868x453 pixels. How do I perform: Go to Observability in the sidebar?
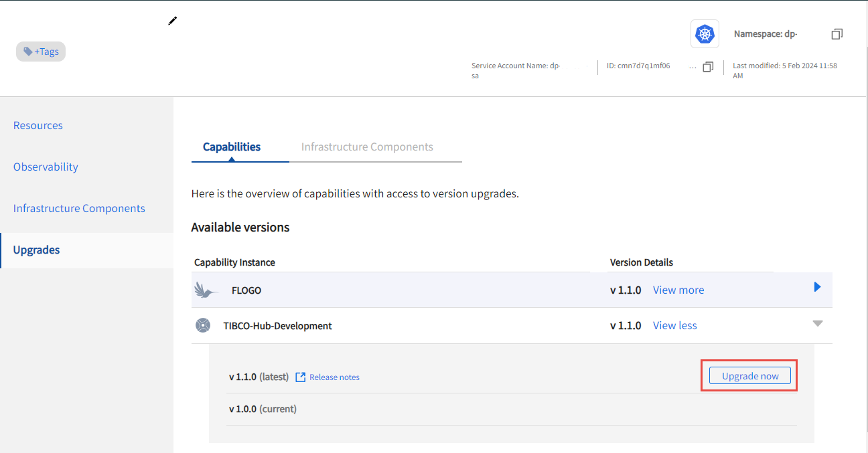click(46, 167)
